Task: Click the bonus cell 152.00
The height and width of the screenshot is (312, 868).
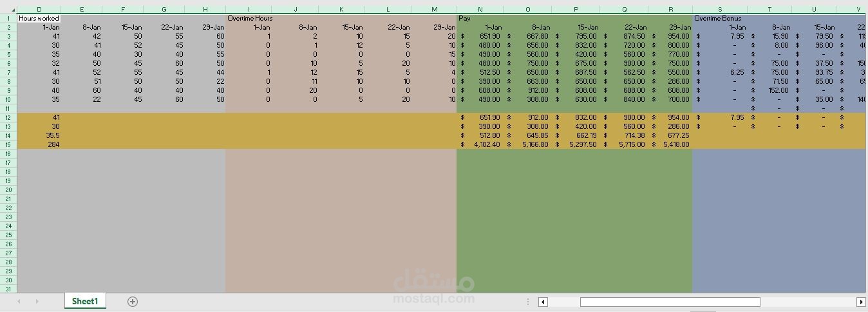Action: click(769, 90)
